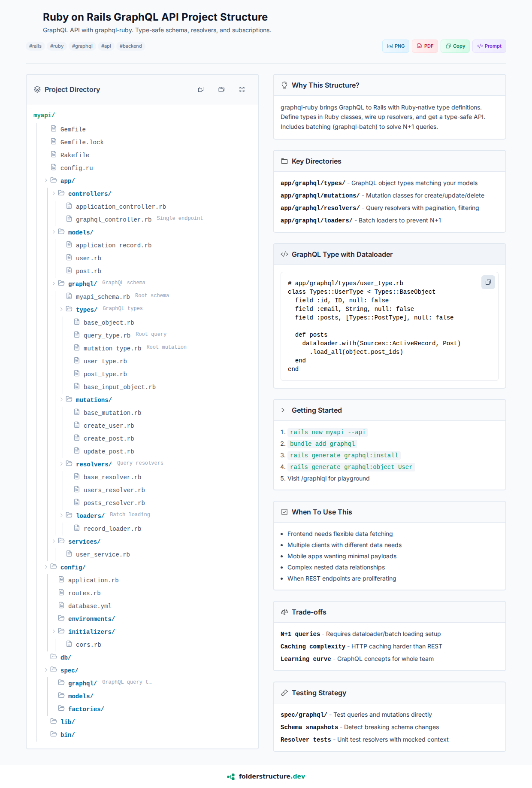Select user_type.rb in the tree
This screenshot has width=532, height=788.
[x=105, y=361]
